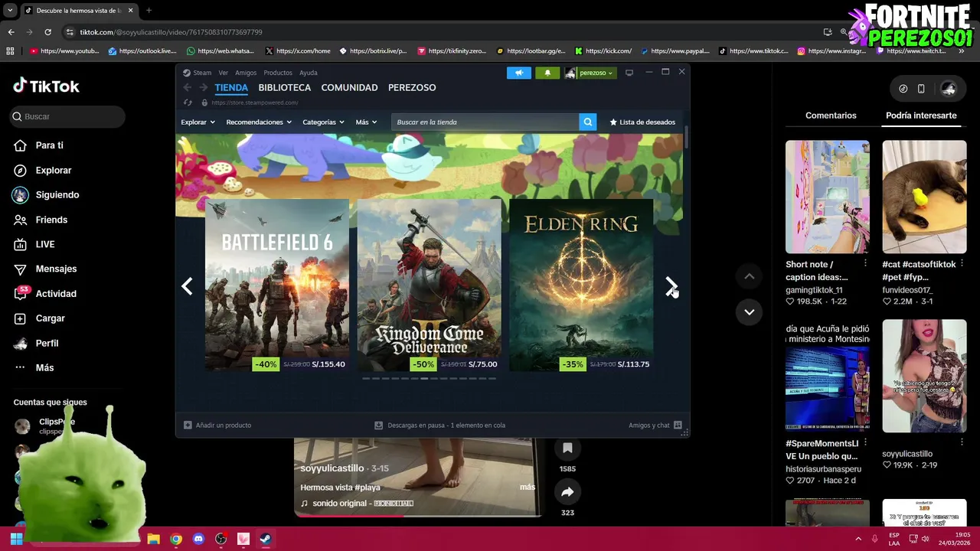Open Steam notifications bell

pos(547,73)
